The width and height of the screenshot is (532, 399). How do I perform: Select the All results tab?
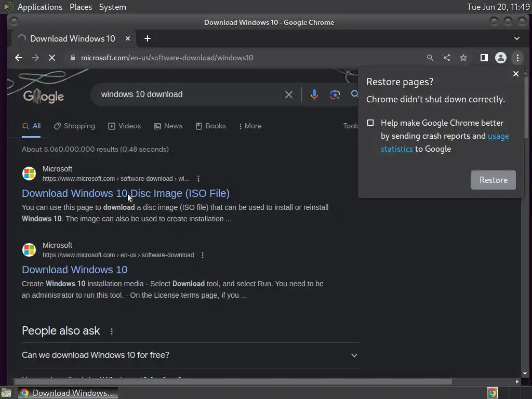click(x=31, y=126)
